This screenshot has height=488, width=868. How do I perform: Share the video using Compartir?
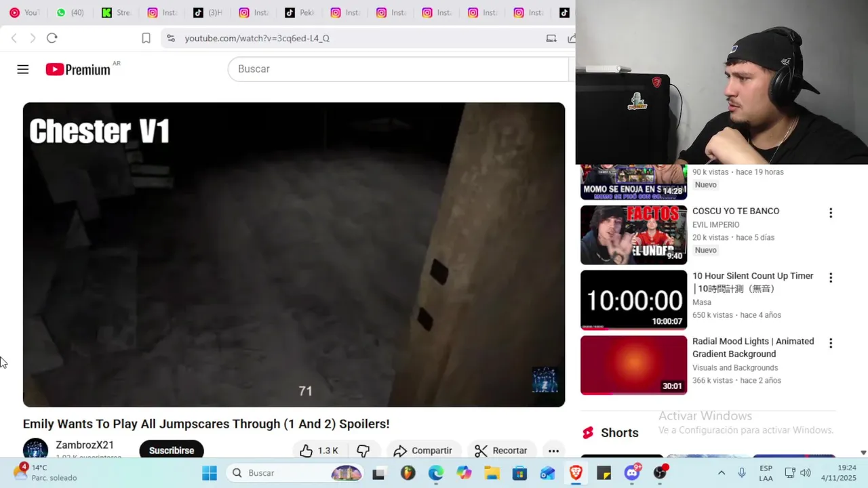pos(422,450)
